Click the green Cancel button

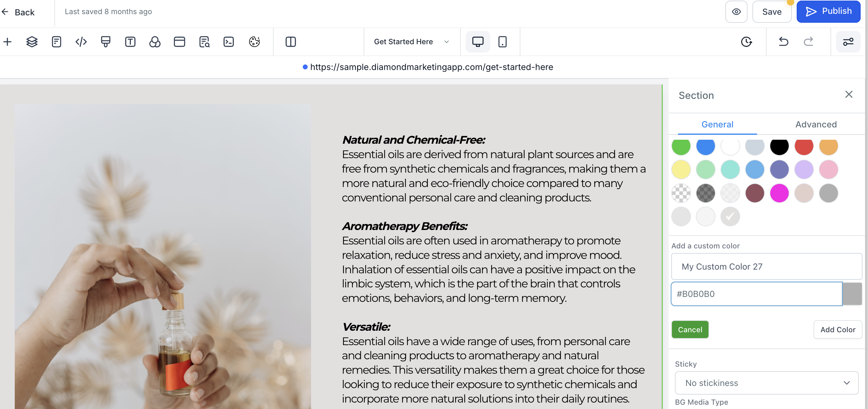tap(690, 329)
